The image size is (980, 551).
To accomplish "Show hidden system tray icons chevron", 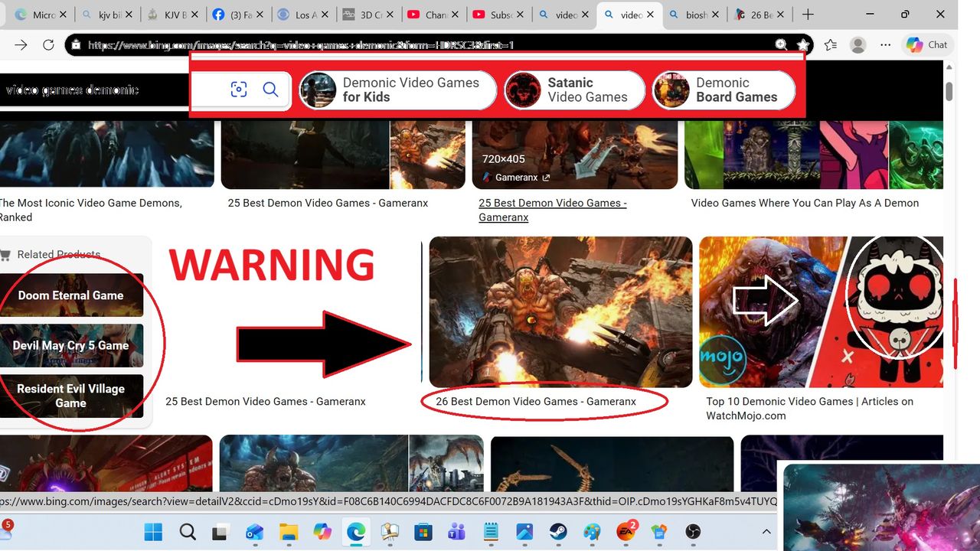I will pos(766,532).
